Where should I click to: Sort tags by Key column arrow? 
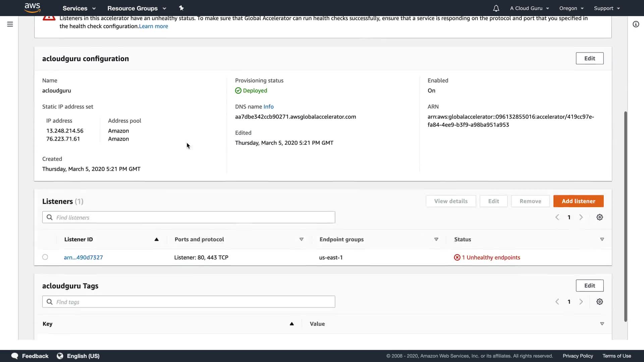tap(291, 324)
